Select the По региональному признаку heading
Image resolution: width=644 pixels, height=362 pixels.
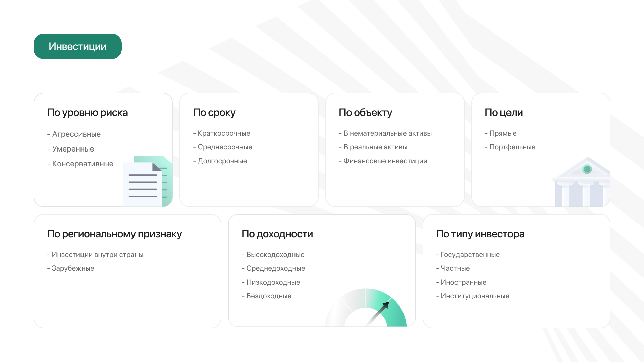tap(114, 234)
